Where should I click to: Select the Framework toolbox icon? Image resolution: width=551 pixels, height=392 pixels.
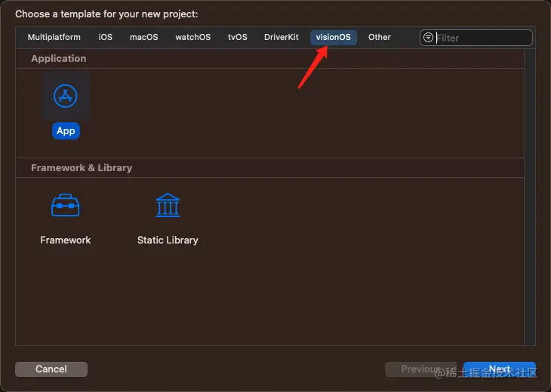coord(66,205)
